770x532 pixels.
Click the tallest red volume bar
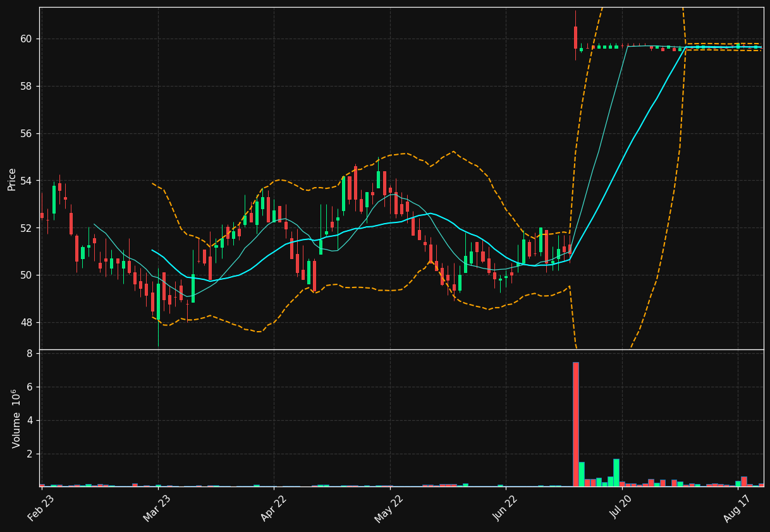point(575,424)
